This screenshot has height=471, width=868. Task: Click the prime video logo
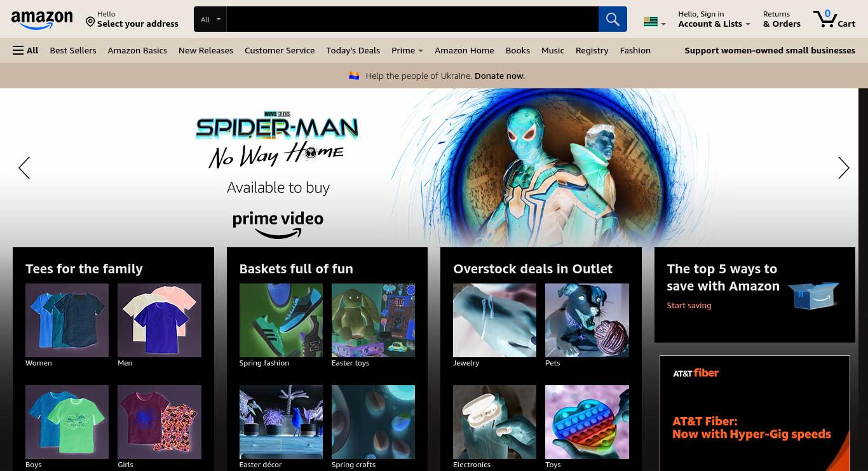tap(278, 224)
